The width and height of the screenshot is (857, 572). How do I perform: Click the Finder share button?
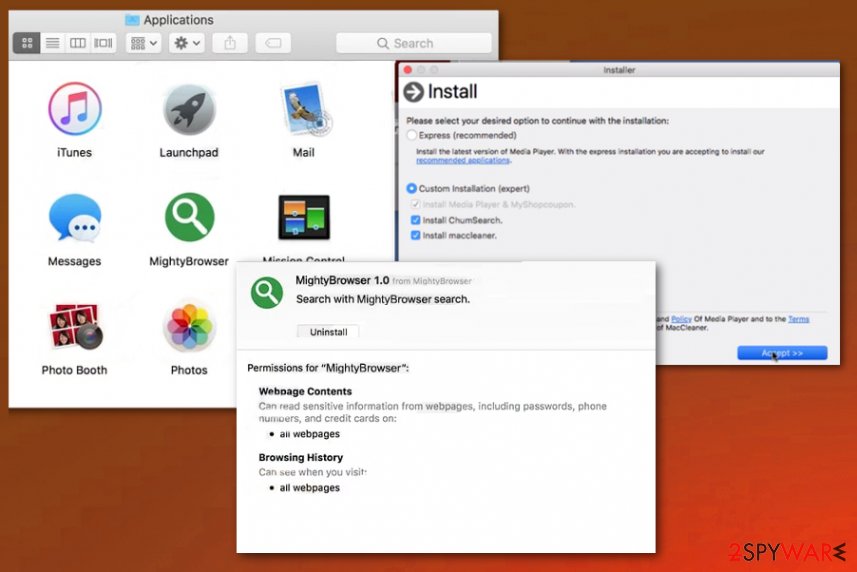(x=230, y=43)
